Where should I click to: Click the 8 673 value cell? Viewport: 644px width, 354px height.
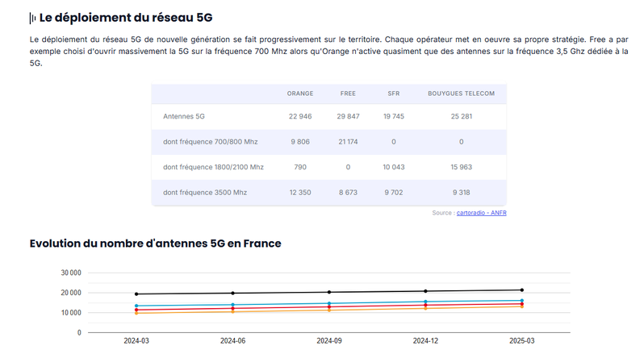tap(348, 193)
